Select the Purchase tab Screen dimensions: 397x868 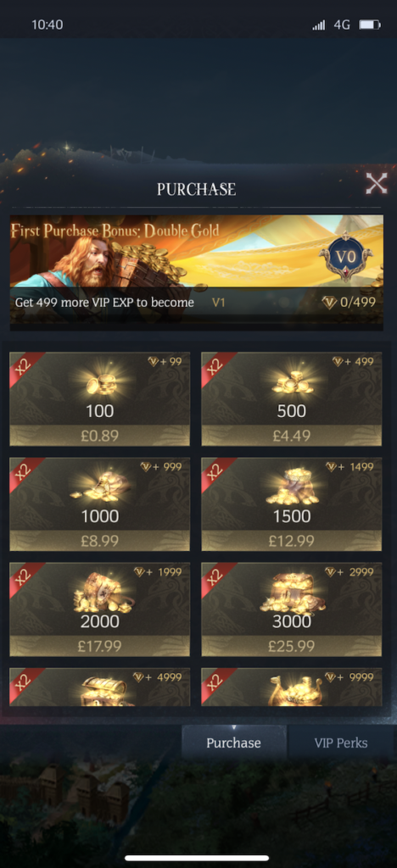coord(233,743)
